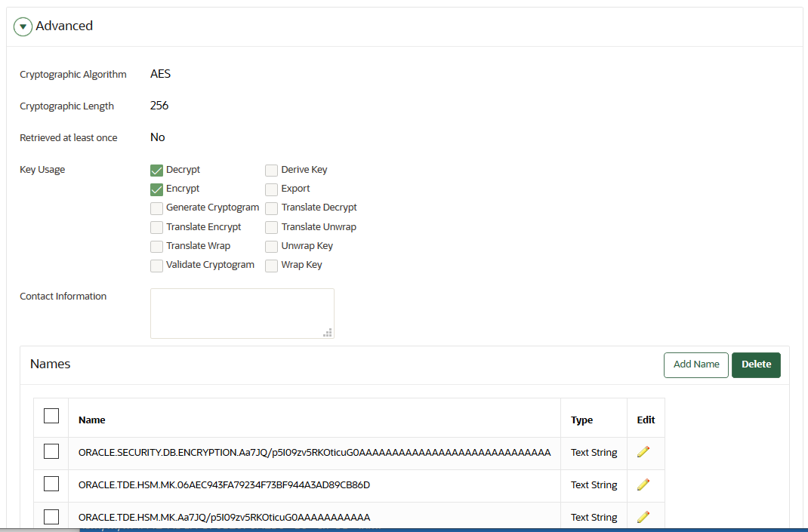The height and width of the screenshot is (532, 808).
Task: Edit the ORACLE.SECURITY.DB.ENCRYPTION name entry
Action: click(643, 451)
